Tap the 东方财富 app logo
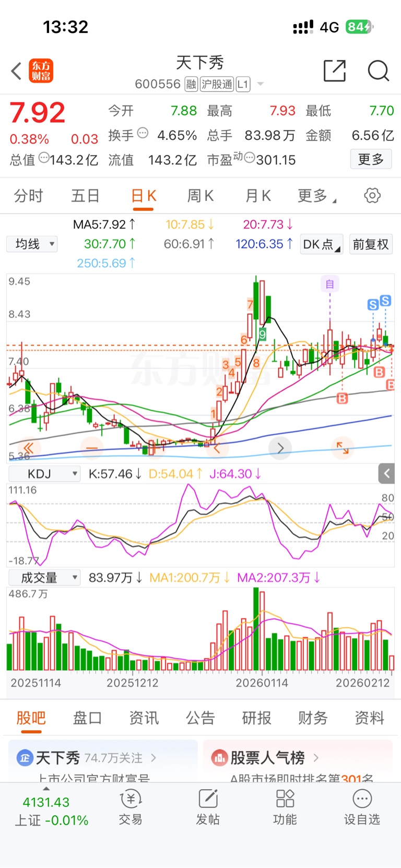Image resolution: width=401 pixels, height=868 pixels. click(41, 71)
